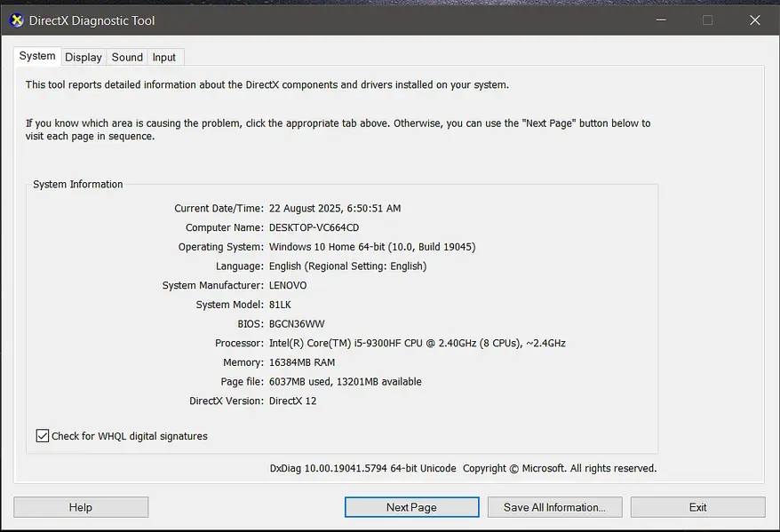Click the computer name DESKTOP-VC664CD

[x=314, y=228]
